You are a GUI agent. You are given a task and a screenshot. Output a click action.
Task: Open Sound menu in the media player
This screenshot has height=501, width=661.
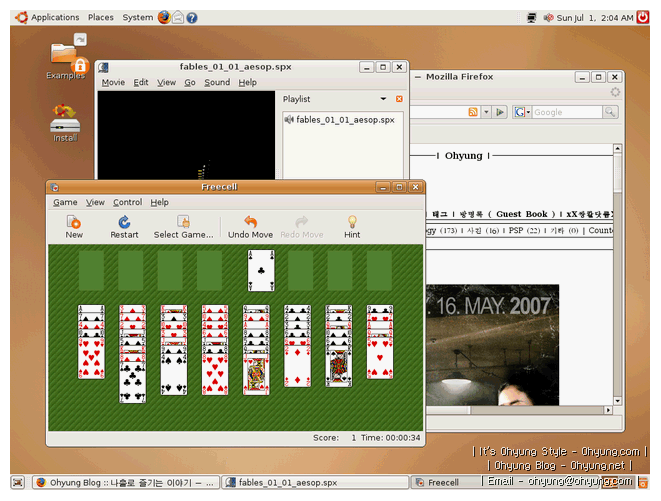pos(217,82)
